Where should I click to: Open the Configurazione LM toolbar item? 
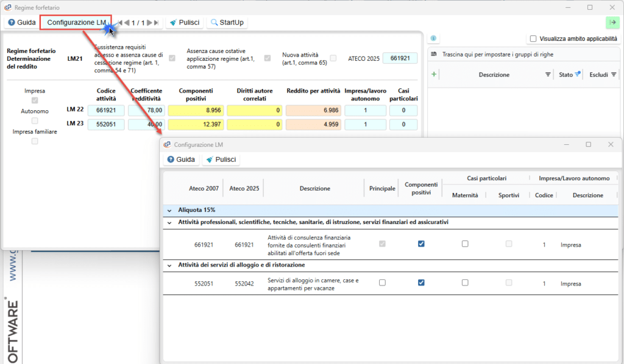pyautogui.click(x=76, y=23)
